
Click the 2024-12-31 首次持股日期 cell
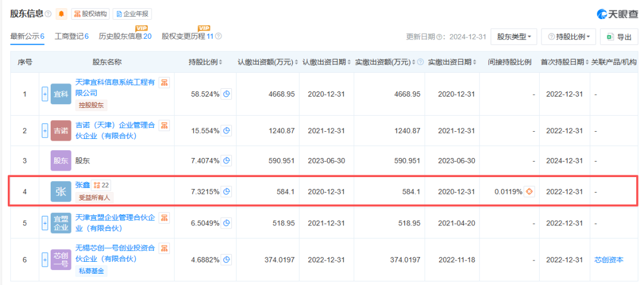(x=564, y=161)
